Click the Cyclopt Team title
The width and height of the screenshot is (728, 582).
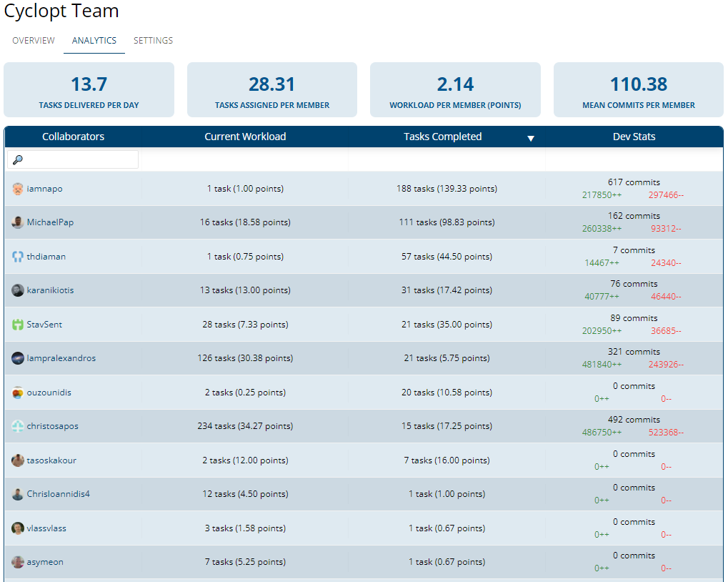click(x=61, y=11)
